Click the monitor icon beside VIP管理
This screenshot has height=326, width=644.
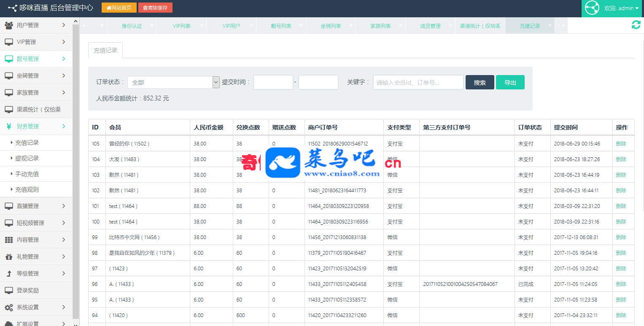pyautogui.click(x=8, y=42)
